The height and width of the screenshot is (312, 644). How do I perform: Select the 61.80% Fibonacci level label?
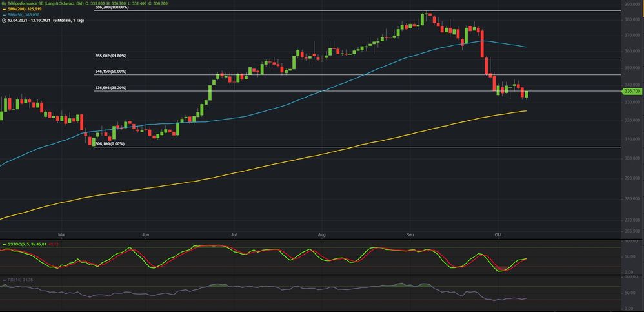(110, 56)
